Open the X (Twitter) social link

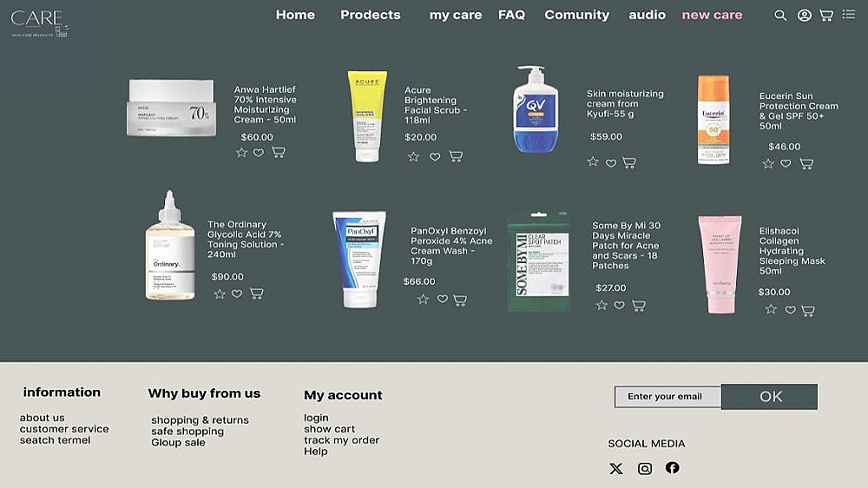pos(616,469)
